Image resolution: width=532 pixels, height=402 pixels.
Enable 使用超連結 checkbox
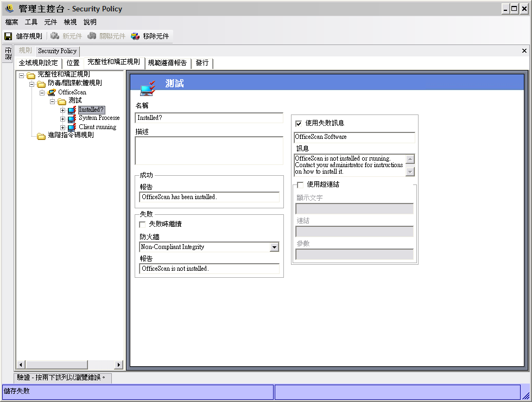tap(300, 185)
